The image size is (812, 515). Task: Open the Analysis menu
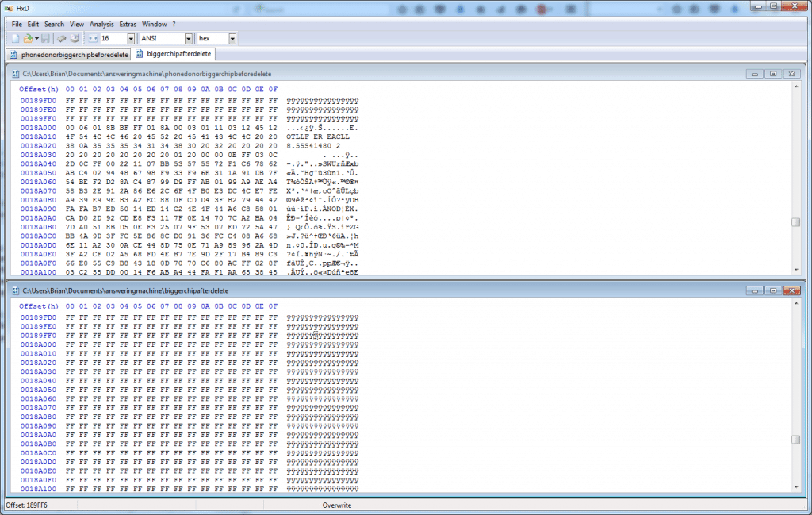point(101,24)
